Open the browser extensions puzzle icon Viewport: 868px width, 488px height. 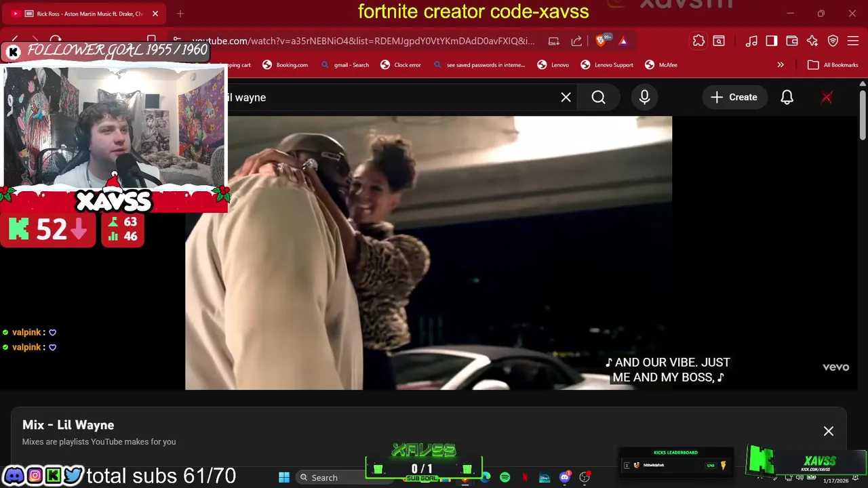(x=698, y=41)
